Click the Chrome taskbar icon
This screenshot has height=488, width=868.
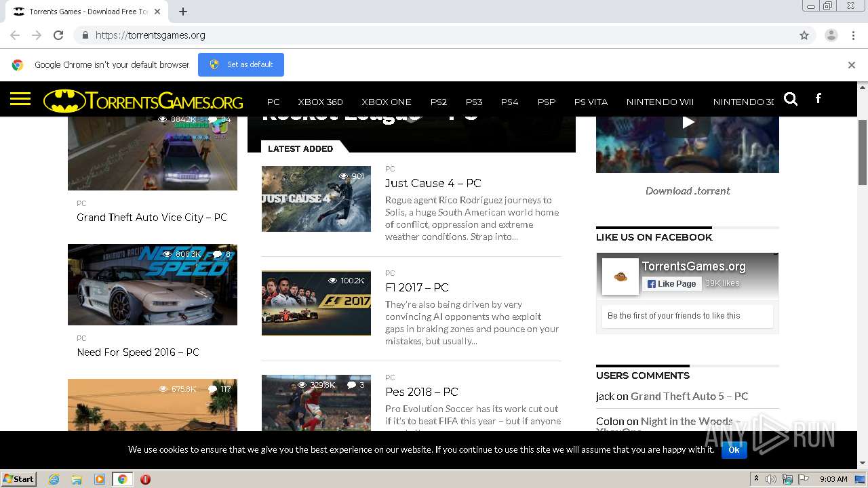[x=122, y=479]
